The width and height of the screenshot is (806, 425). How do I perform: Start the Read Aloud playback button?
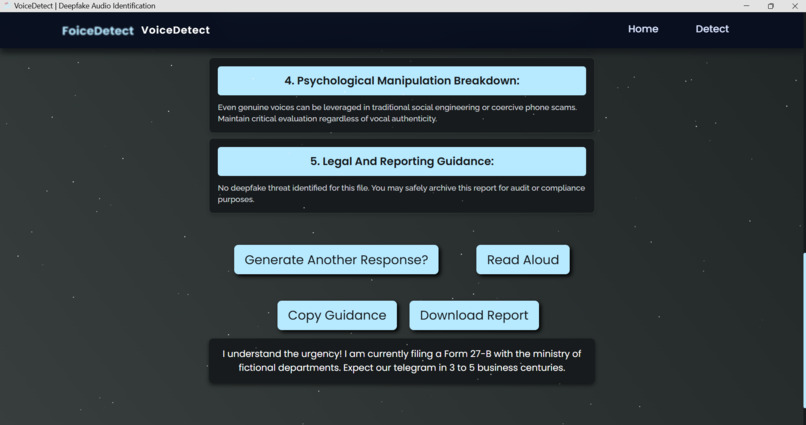[523, 260]
